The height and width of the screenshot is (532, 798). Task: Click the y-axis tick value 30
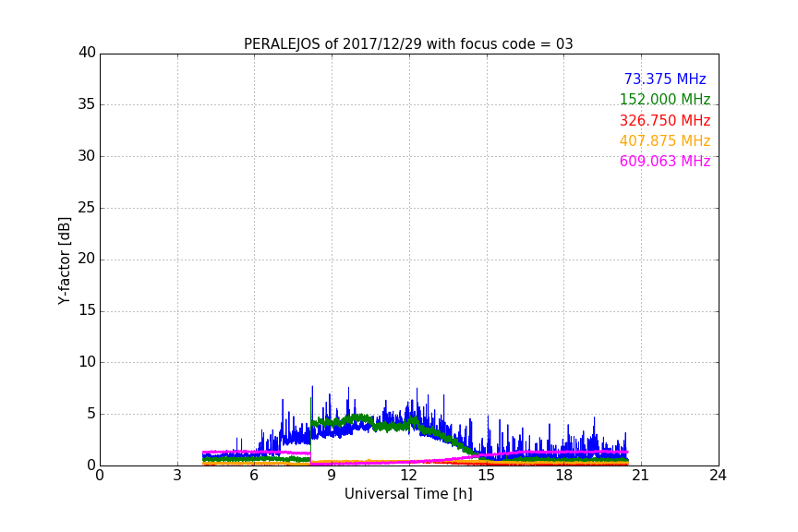[x=87, y=156]
